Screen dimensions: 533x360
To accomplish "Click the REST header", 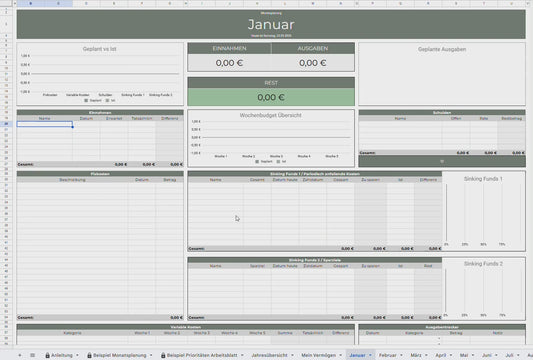I will tap(271, 83).
